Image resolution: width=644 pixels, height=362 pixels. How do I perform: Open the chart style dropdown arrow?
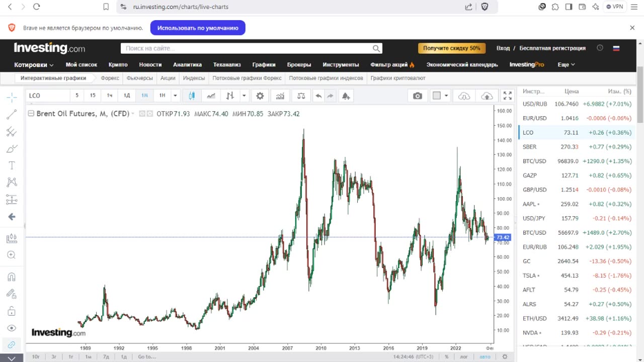[x=244, y=96]
